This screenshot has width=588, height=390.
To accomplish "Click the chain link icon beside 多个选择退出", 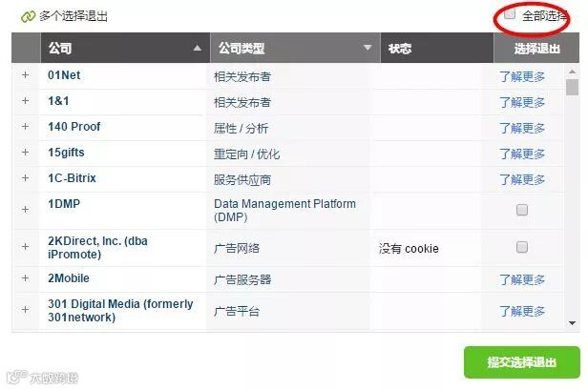I will (28, 16).
